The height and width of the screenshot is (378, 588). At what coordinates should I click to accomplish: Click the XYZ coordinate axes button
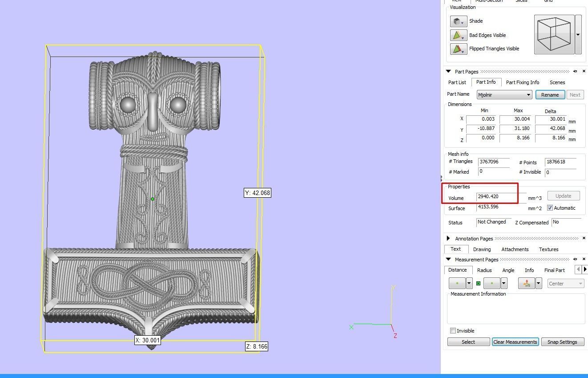click(527, 283)
